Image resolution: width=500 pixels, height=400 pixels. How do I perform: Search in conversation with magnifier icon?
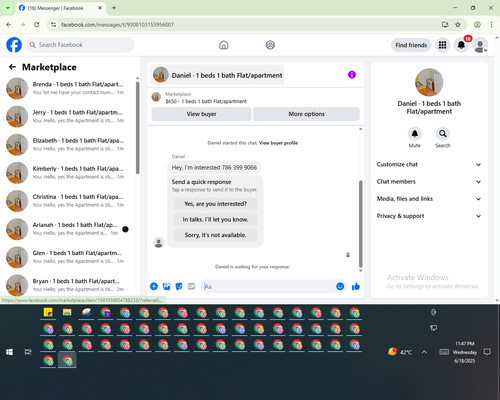[x=443, y=134]
